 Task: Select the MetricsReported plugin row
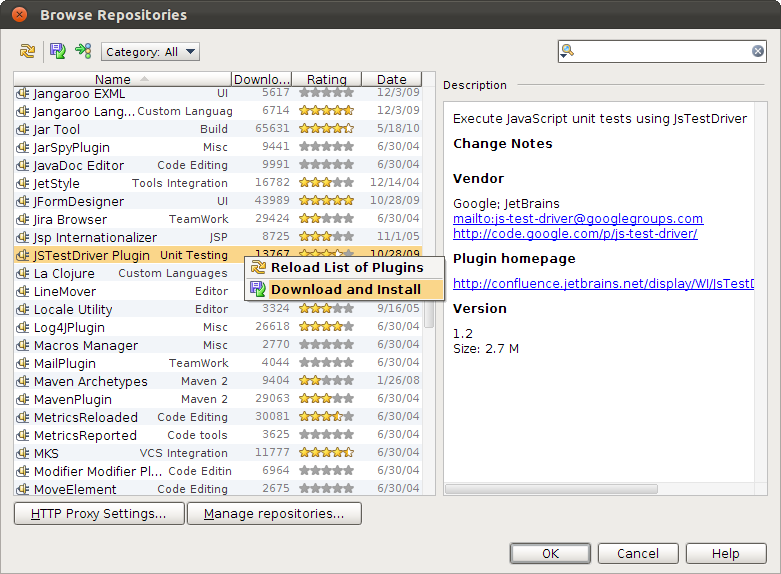pos(218,435)
